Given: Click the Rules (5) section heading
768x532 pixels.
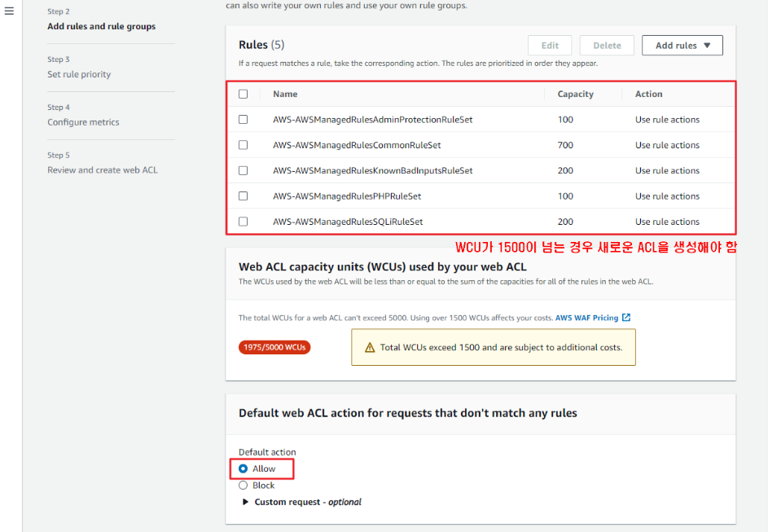Looking at the screenshot, I should coord(261,45).
